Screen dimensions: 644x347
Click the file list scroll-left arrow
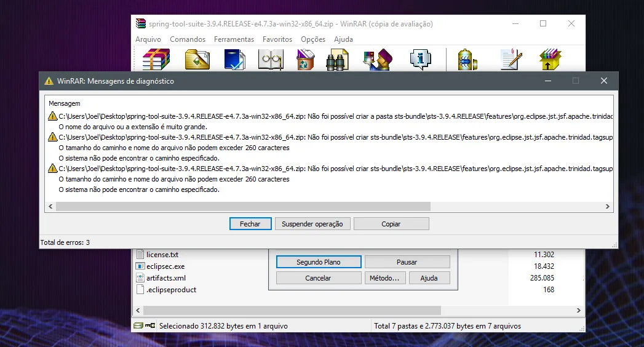point(138,311)
